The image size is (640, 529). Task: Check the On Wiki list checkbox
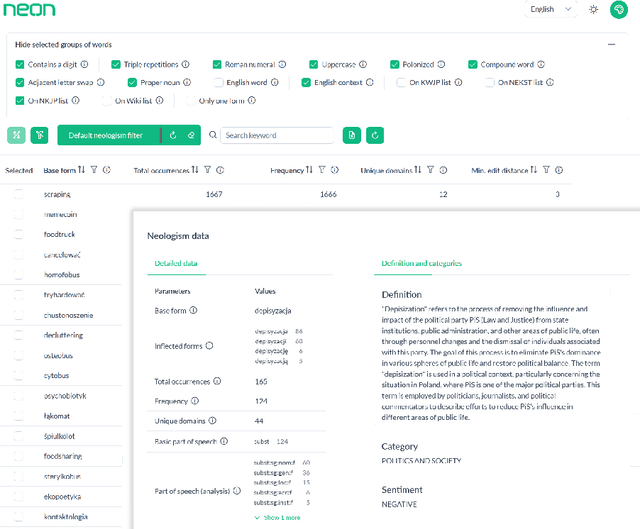point(105,100)
